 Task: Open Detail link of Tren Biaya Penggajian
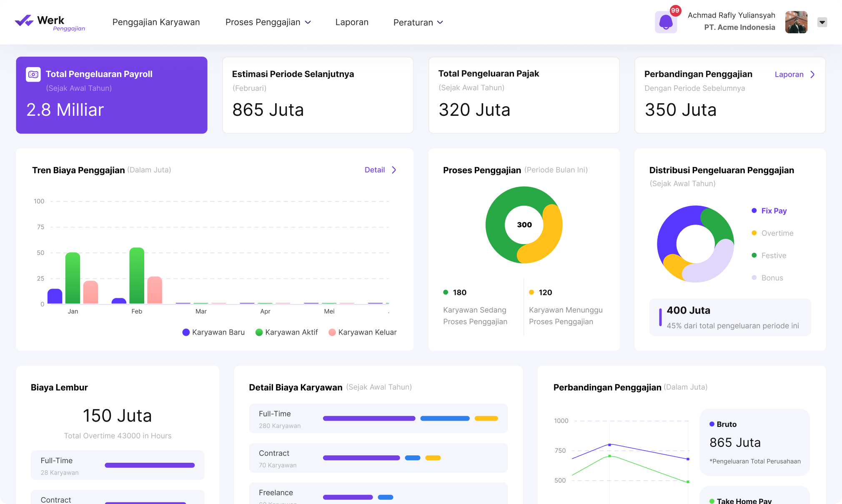click(x=375, y=170)
